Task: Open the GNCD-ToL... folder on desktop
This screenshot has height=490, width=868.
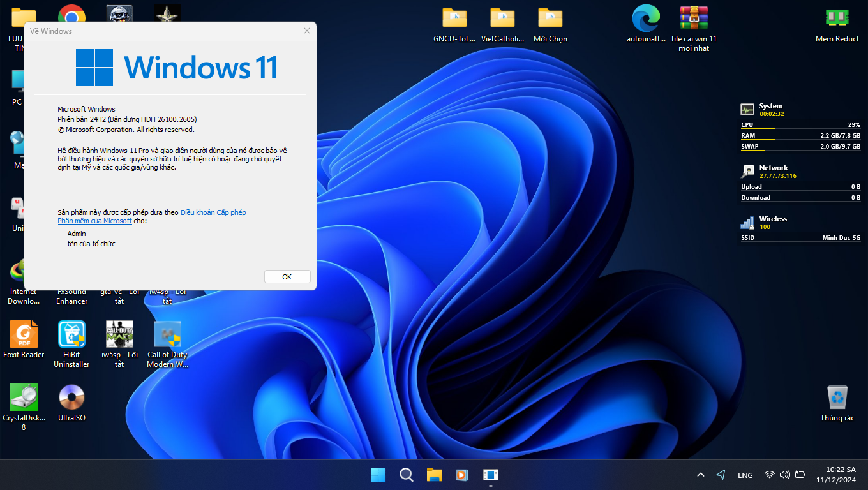Action: 454,25
